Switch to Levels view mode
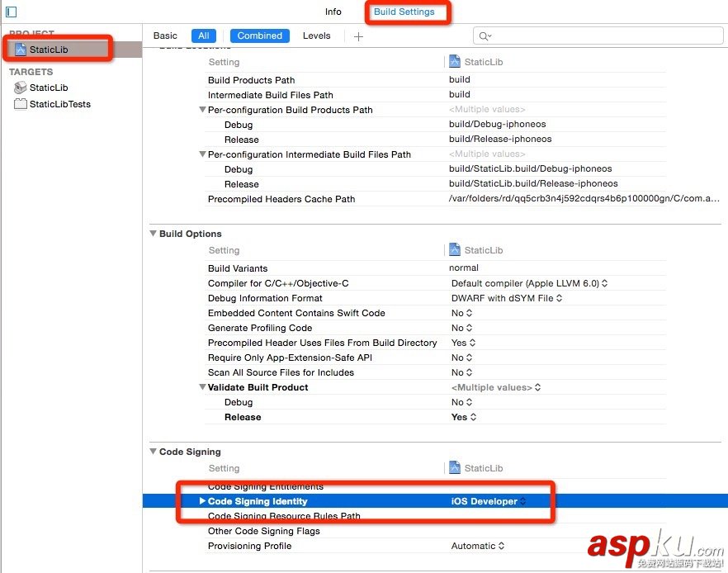The image size is (728, 573). [x=316, y=36]
